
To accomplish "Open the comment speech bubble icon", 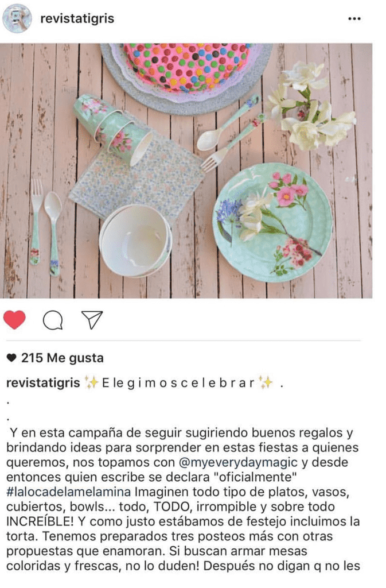I will click(x=53, y=320).
